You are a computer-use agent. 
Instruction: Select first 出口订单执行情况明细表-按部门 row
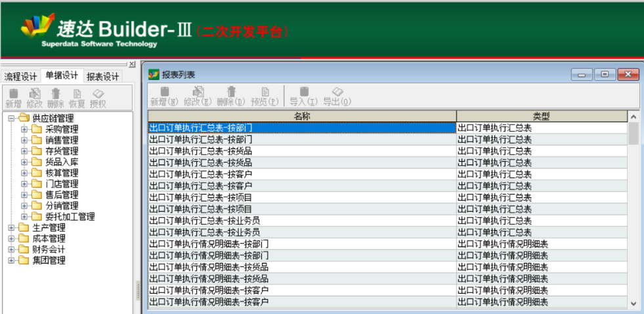tap(302, 244)
